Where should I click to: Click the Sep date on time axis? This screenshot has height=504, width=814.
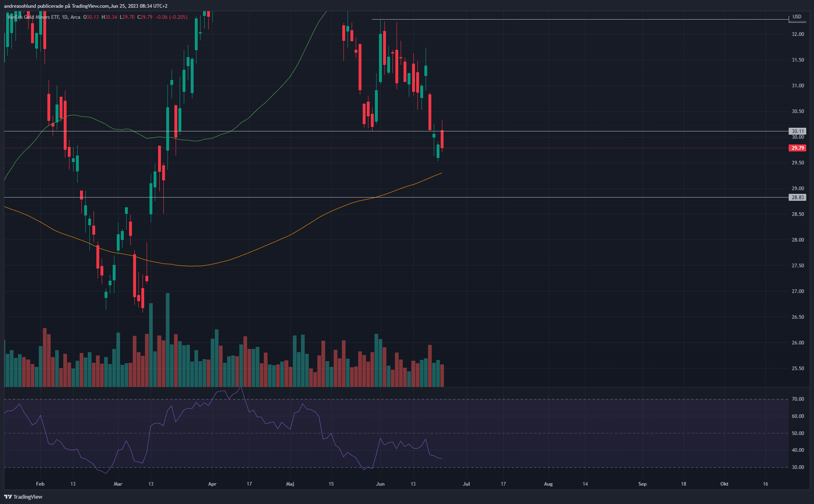[642, 484]
